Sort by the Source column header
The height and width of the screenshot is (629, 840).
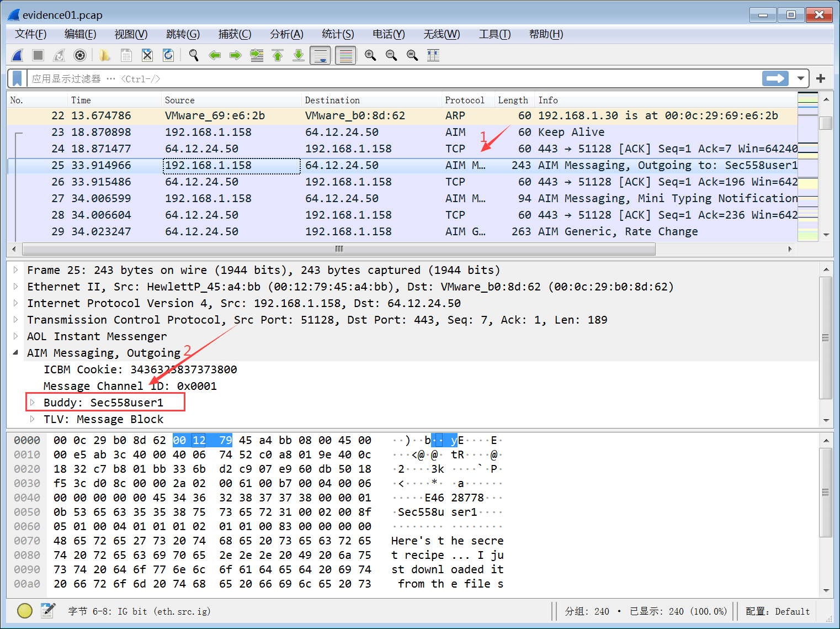coord(232,100)
